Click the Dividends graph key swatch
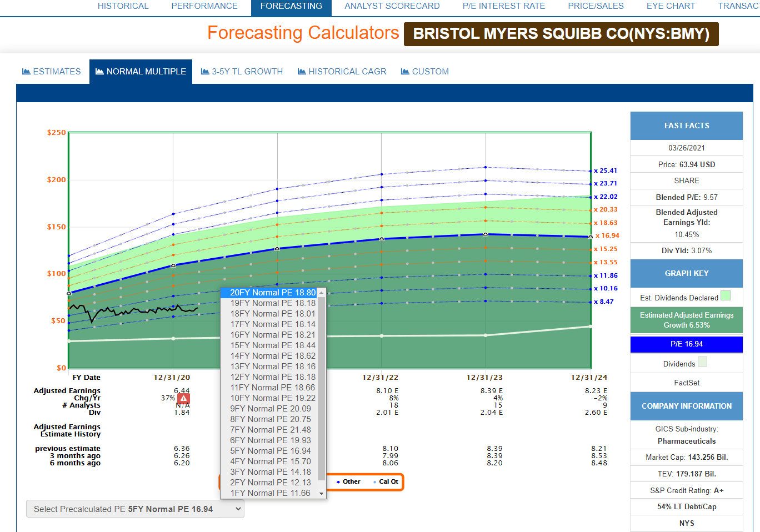Screen dimensions: 760x532 click(x=702, y=362)
